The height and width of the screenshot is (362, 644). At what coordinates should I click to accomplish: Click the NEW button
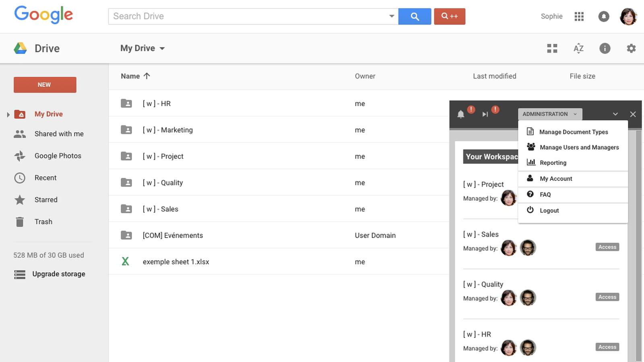coord(45,85)
